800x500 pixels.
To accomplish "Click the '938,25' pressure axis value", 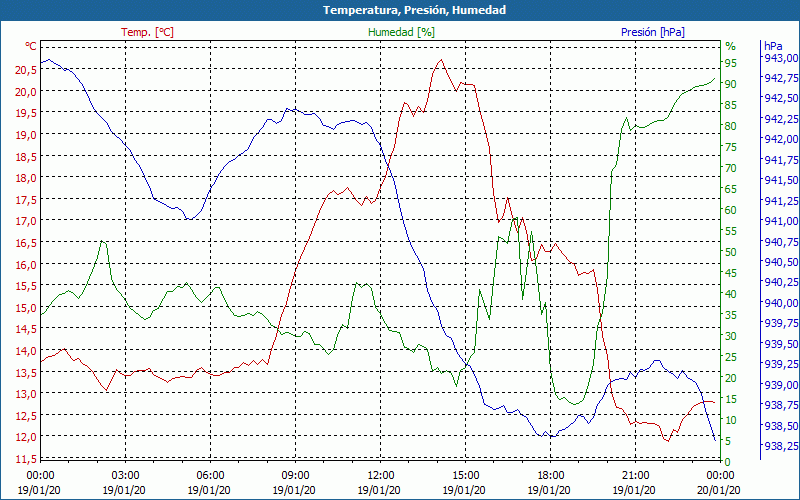I will coord(781,446).
